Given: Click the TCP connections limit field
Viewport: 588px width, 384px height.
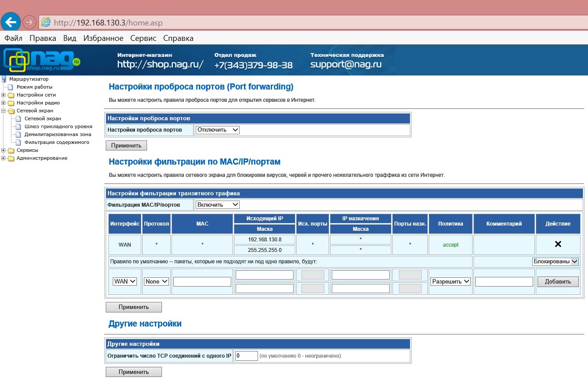Looking at the screenshot, I should click(246, 356).
